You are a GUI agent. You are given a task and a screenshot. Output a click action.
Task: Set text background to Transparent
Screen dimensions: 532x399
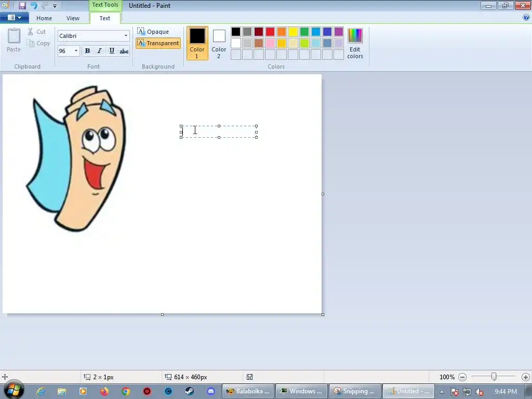click(158, 43)
